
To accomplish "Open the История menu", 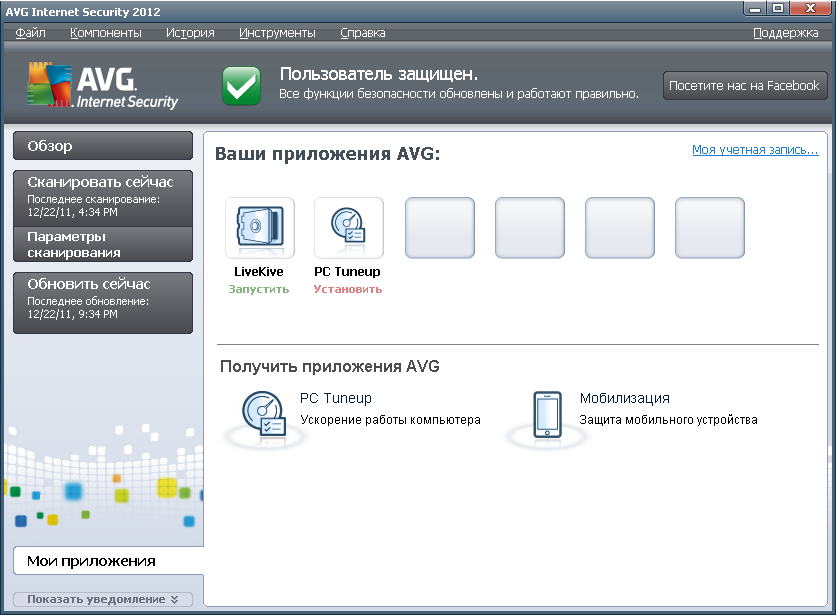I will (x=190, y=33).
